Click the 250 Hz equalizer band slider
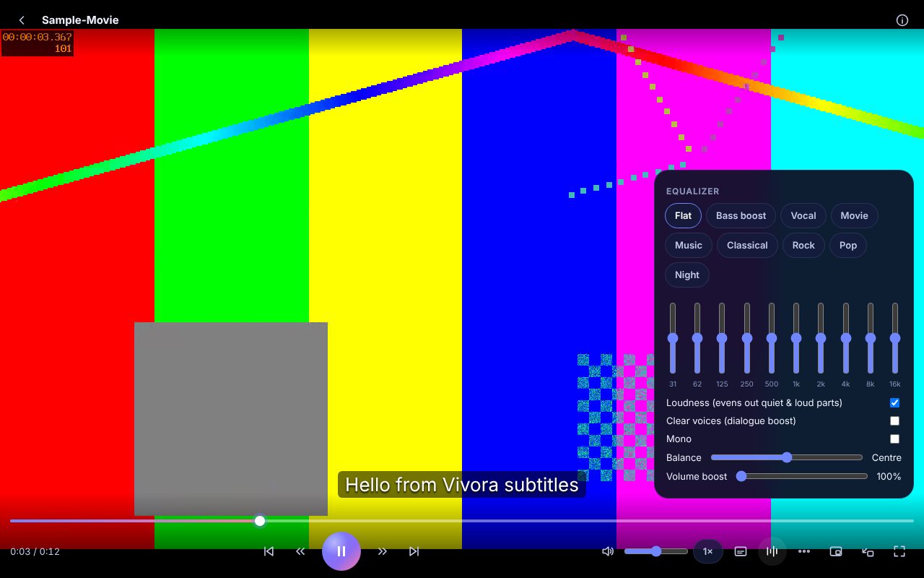Viewport: 924px width, 578px height. 747,338
